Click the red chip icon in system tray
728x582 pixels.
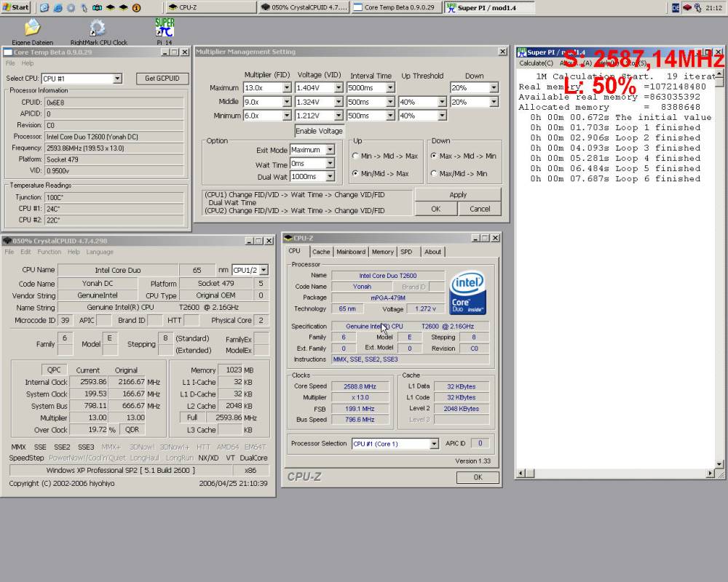coord(687,7)
